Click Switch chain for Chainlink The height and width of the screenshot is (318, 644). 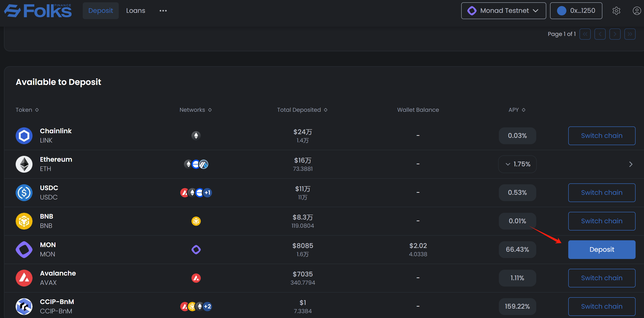(601, 136)
